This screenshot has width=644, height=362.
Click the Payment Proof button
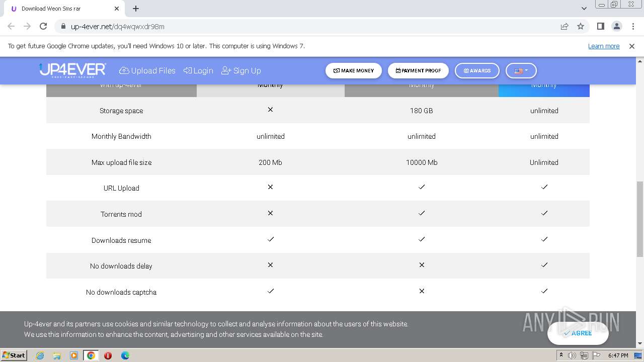(x=418, y=71)
